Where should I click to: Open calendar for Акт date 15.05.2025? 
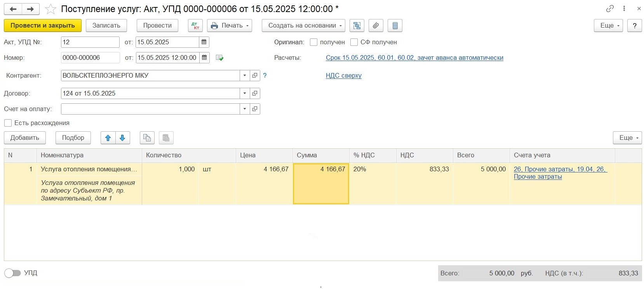[x=204, y=42]
